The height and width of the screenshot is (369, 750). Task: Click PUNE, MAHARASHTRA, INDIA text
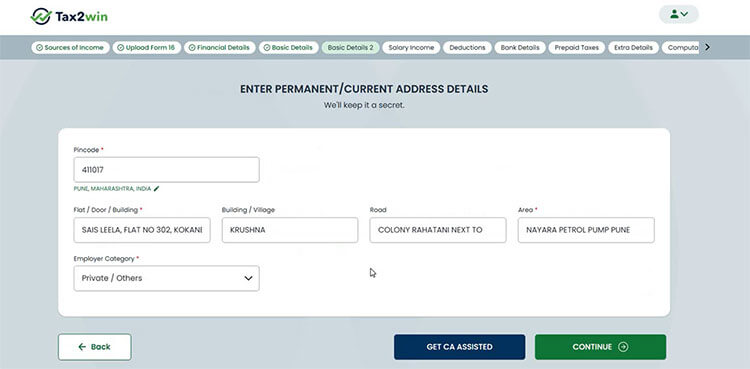click(x=112, y=189)
